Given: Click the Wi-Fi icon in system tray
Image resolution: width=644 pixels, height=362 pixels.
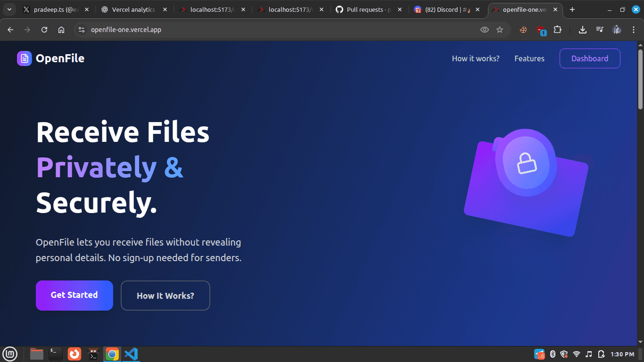Looking at the screenshot, I should [x=576, y=354].
